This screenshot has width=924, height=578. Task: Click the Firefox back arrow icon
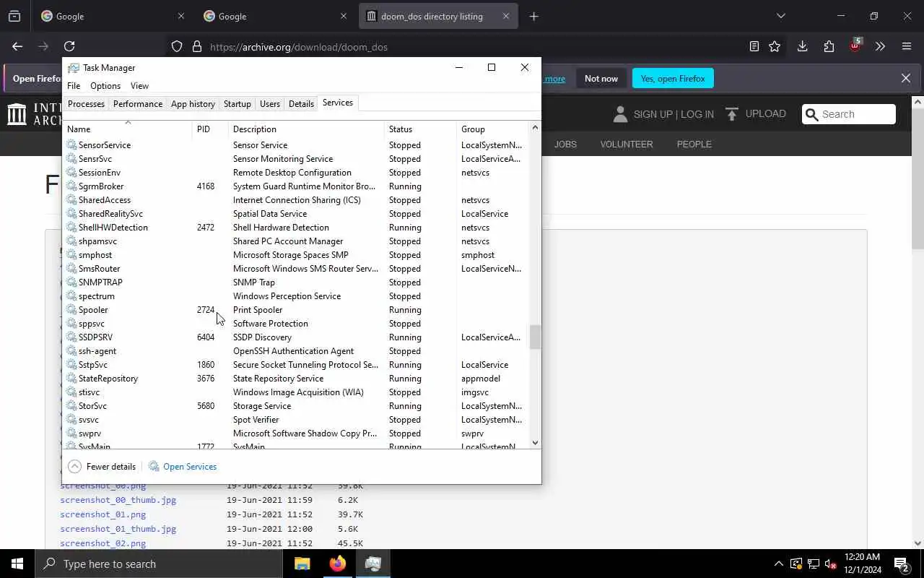(x=17, y=46)
